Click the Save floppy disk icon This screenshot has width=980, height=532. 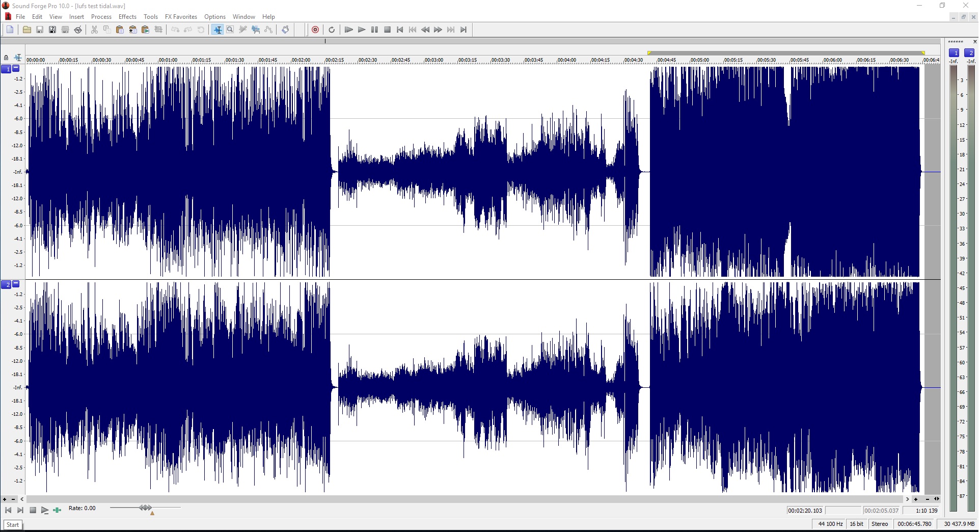40,30
